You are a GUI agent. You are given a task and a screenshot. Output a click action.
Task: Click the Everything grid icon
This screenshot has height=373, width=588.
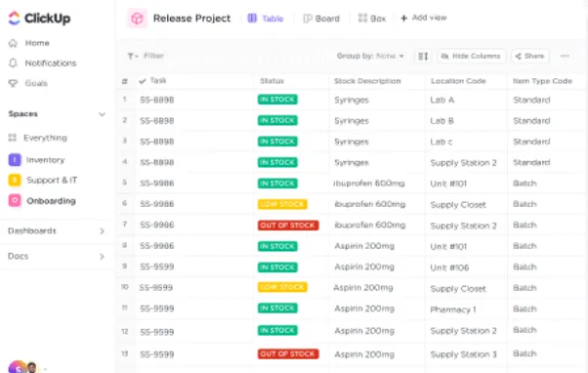(13, 138)
